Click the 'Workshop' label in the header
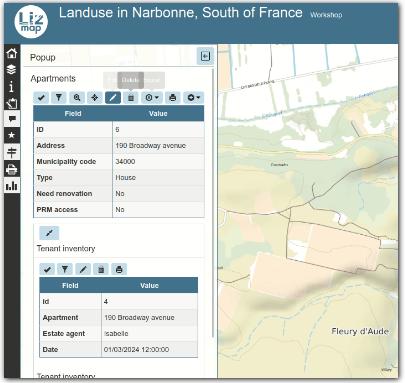 [x=326, y=15]
